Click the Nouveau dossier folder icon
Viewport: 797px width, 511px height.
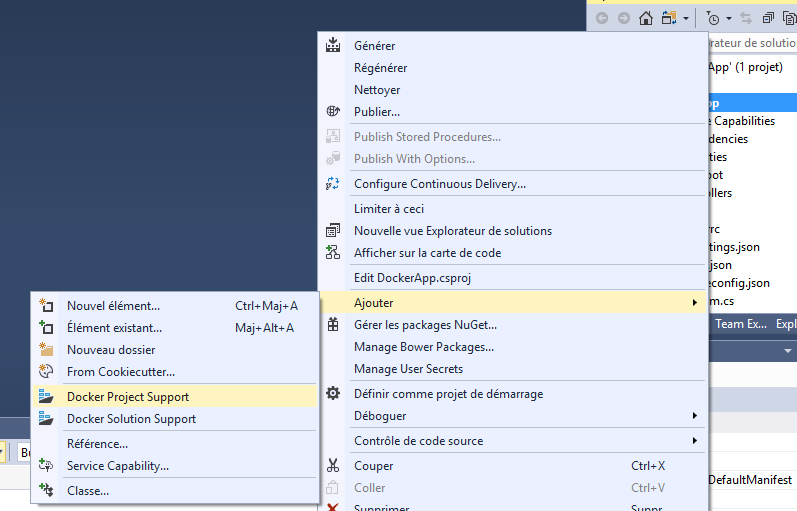[x=46, y=350]
